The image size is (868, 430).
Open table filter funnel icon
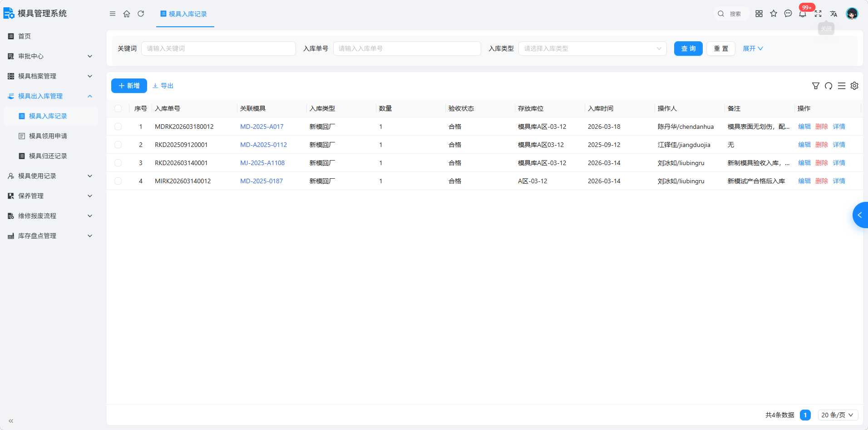click(816, 86)
